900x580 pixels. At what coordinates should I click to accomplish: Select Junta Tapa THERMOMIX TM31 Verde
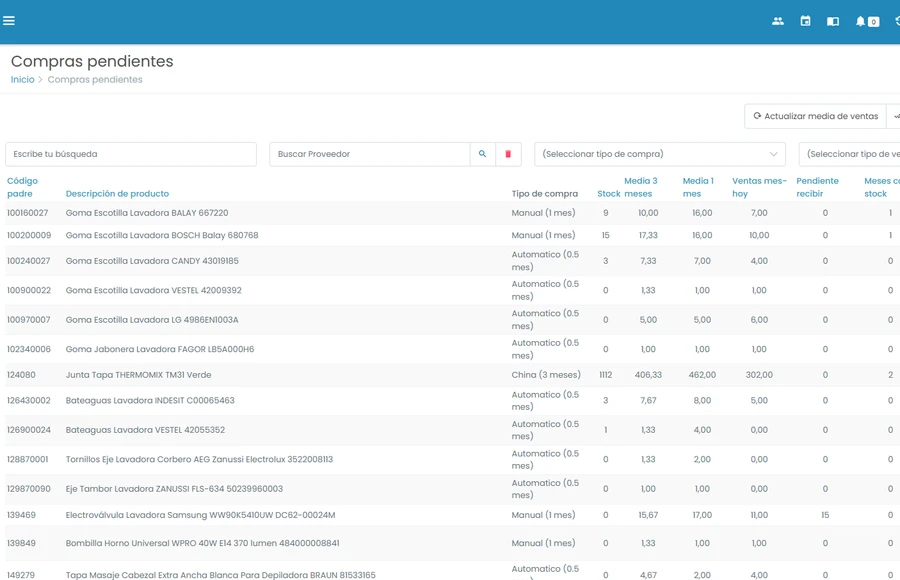(138, 374)
